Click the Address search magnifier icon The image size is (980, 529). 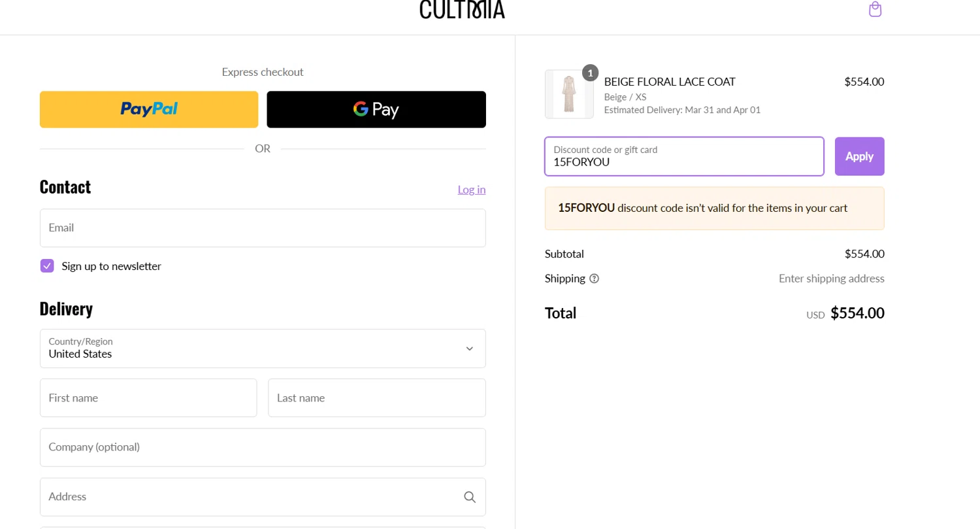coord(470,497)
